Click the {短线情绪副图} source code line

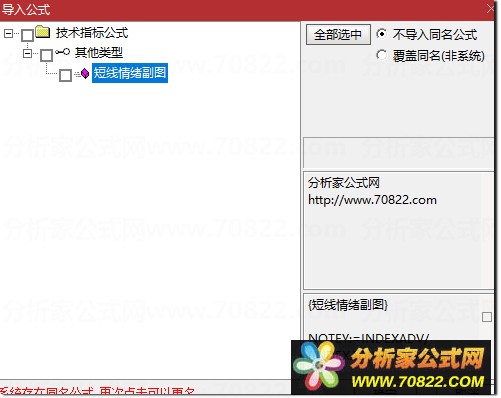click(348, 304)
